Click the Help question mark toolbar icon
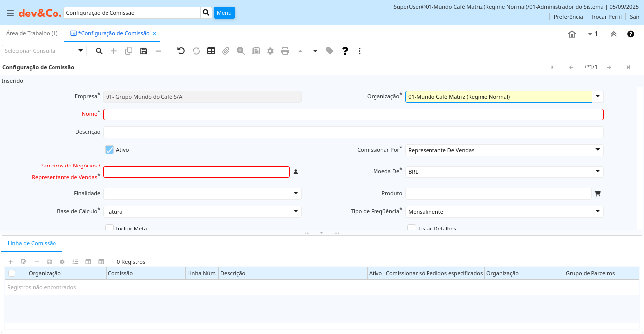This screenshot has height=334, width=644. click(345, 51)
